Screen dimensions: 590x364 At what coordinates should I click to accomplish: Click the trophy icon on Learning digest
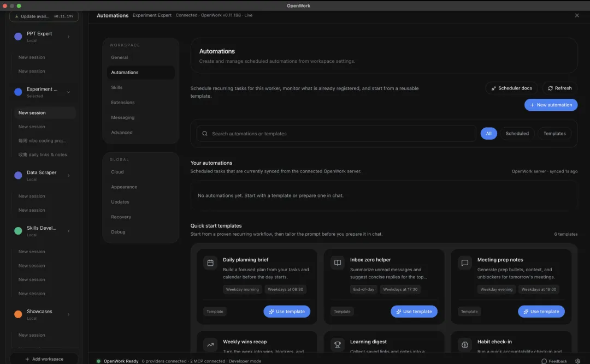coord(338,344)
